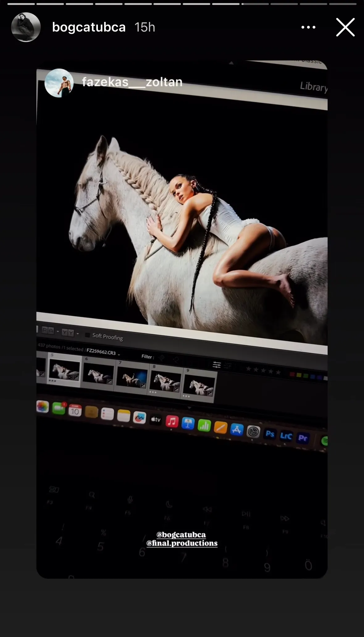Enable the Soft Proofing checkbox

click(87, 335)
